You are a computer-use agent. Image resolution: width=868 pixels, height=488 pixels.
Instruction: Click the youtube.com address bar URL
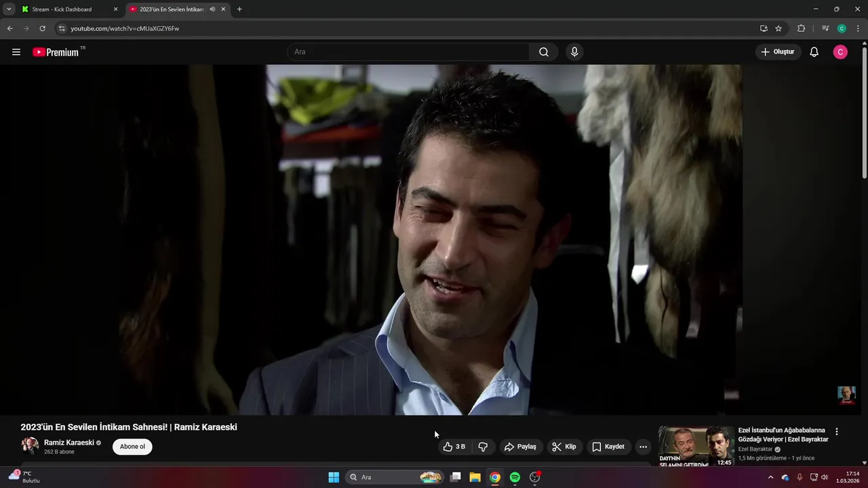click(x=125, y=28)
